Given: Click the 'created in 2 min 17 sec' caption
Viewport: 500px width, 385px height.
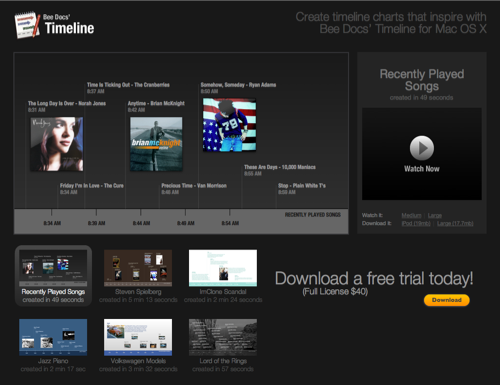Looking at the screenshot, I should tap(53, 369).
